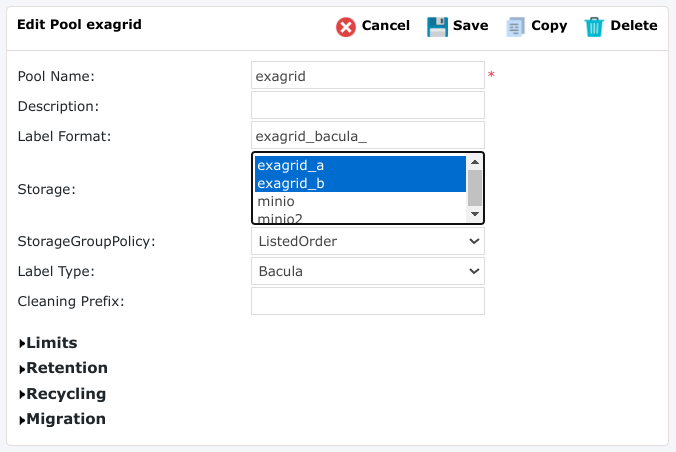
Task: Open the StorageGroupPolicy dropdown
Action: pos(368,241)
